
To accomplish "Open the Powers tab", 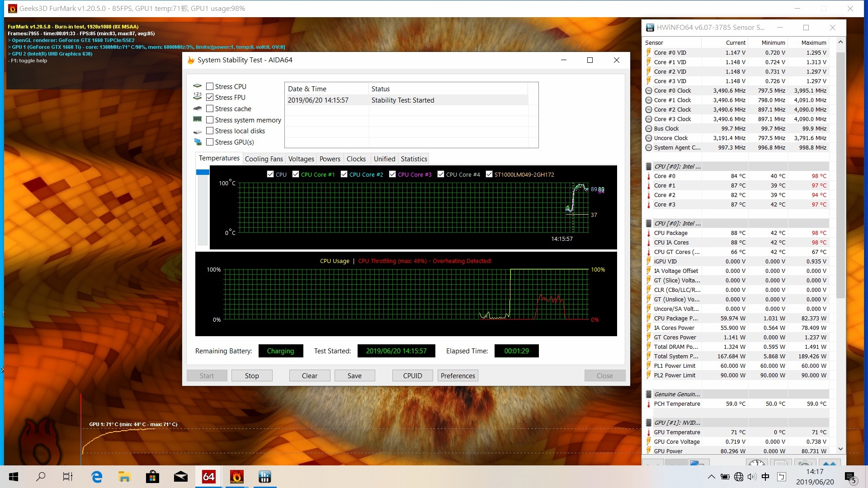I will 330,159.
